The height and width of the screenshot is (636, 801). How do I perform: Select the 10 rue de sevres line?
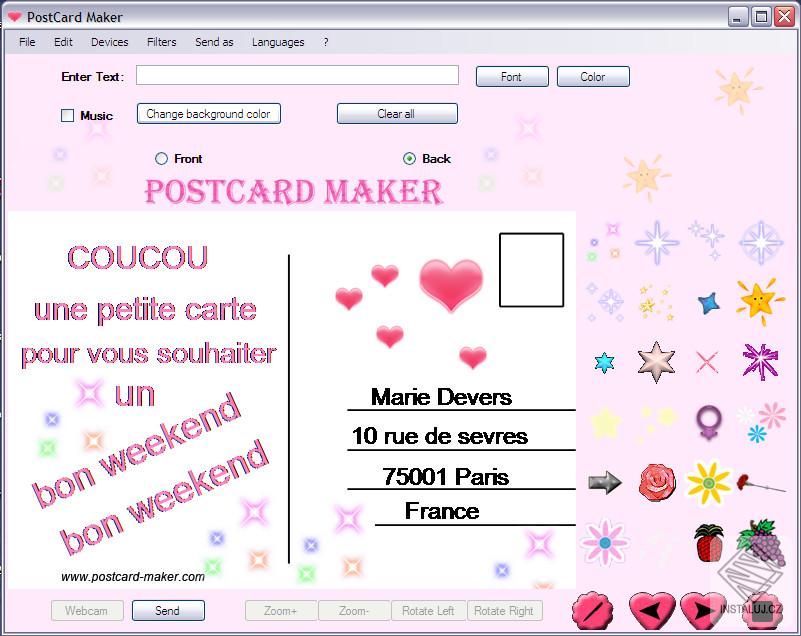point(440,436)
